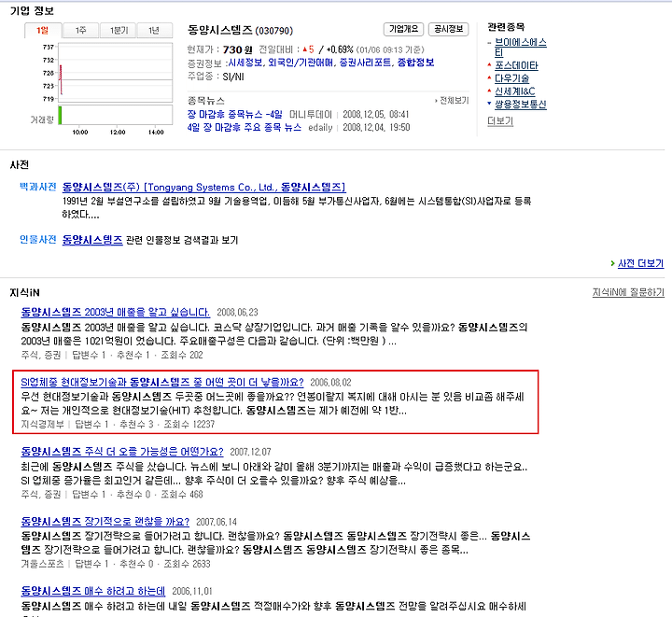Open news 4일 장 마감후 주요 종목 뉴스
This screenshot has width=672, height=617.
click(245, 127)
